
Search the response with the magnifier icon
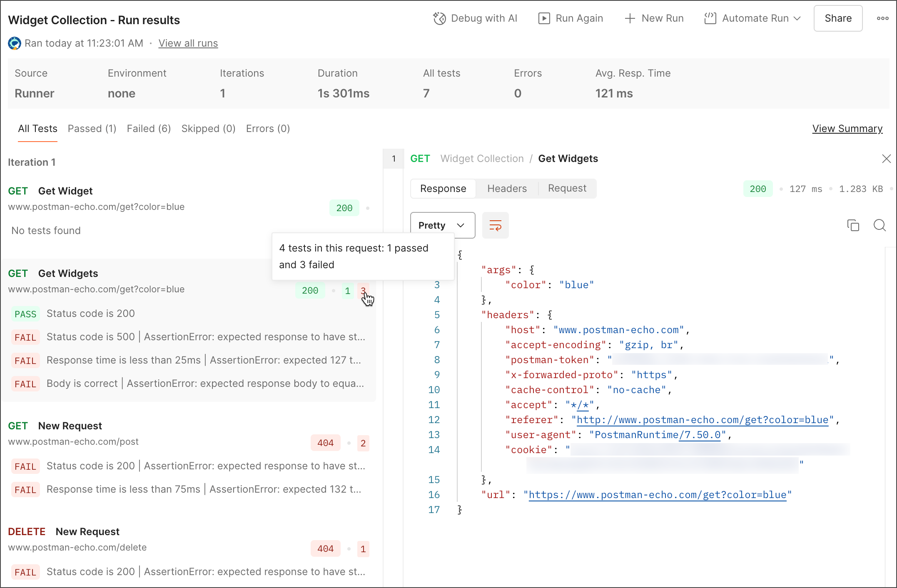click(880, 225)
